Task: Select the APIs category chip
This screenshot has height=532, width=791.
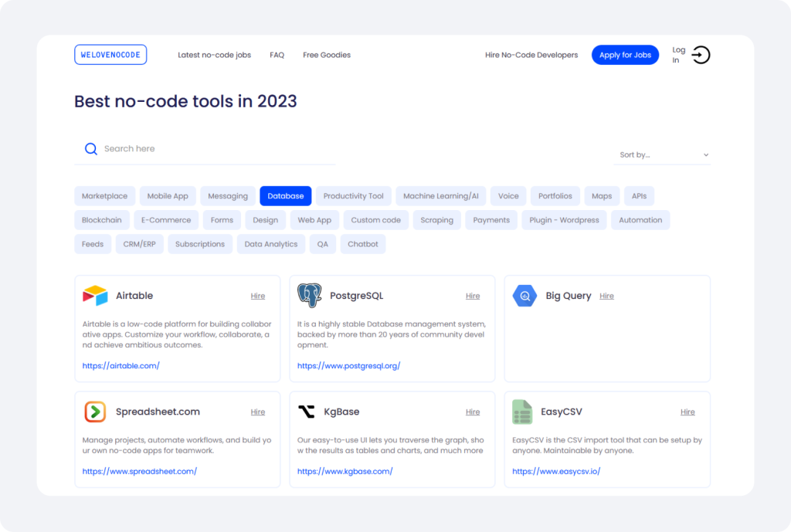Action: click(639, 196)
